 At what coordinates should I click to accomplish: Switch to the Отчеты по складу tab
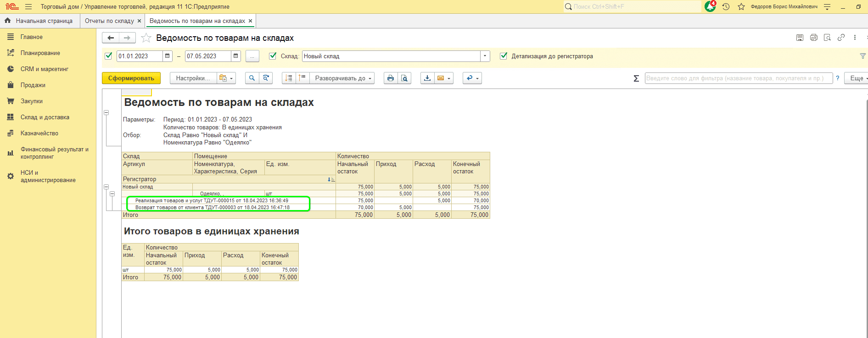coord(109,21)
